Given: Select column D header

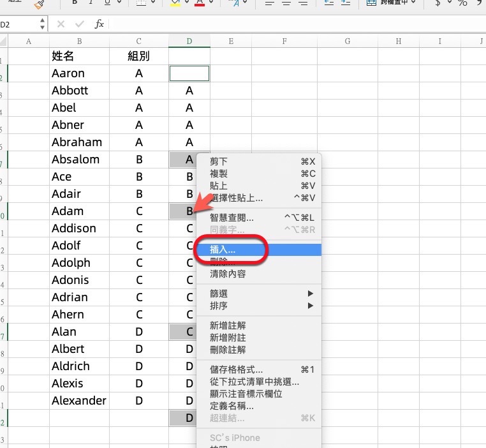Looking at the screenshot, I should [189, 41].
